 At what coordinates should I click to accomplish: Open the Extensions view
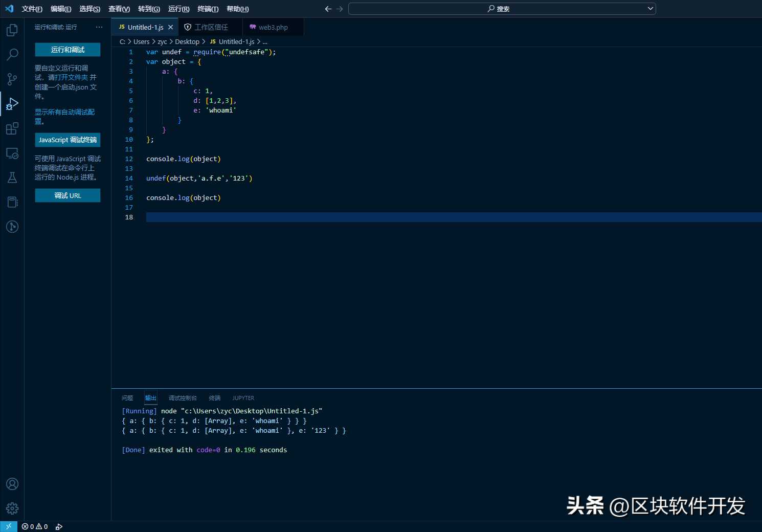pyautogui.click(x=12, y=128)
